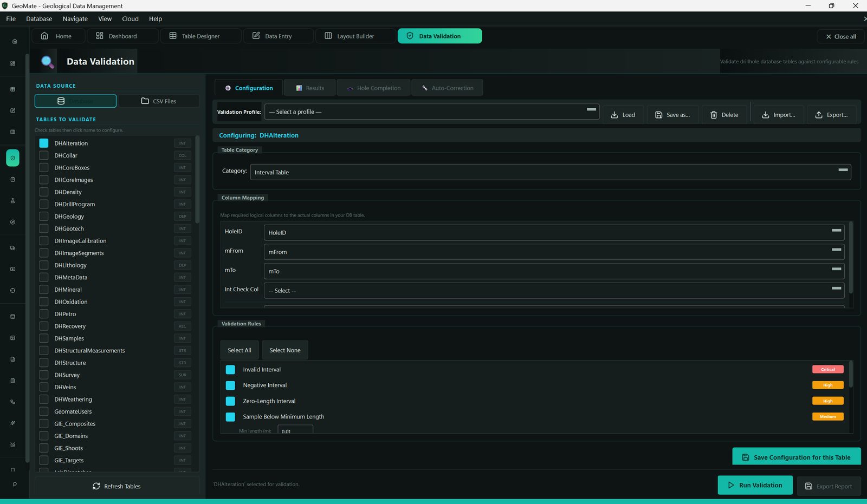The height and width of the screenshot is (504, 867).
Task: Select the Database data source button
Action: pos(75,101)
